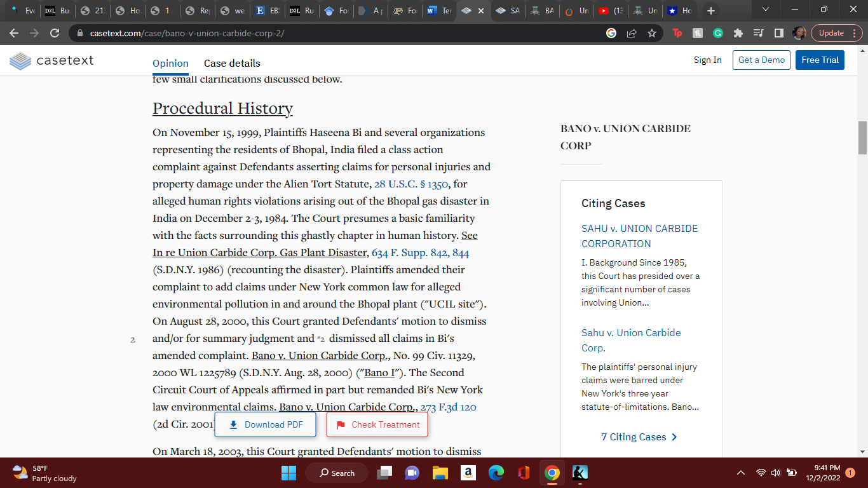
Task: Click the Casetext logo
Action: [x=51, y=60]
